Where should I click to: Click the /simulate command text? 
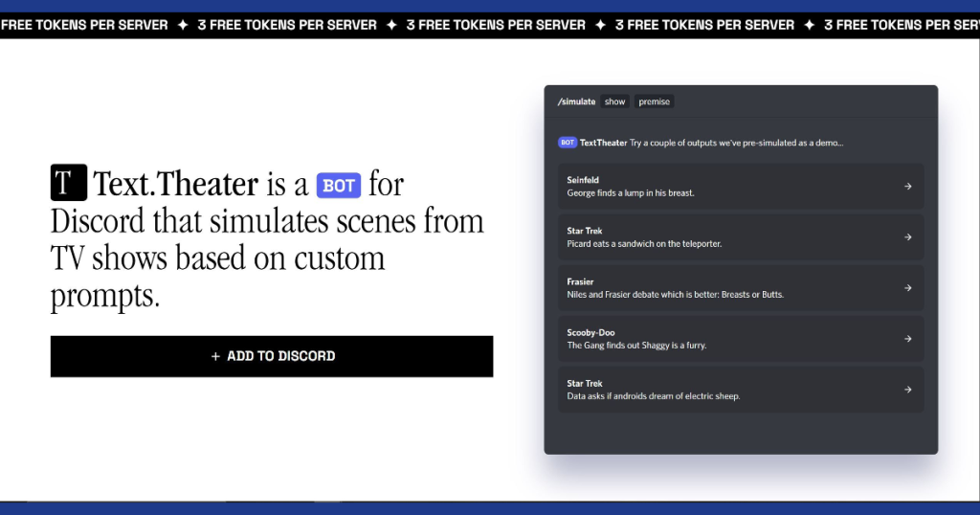[x=576, y=101]
